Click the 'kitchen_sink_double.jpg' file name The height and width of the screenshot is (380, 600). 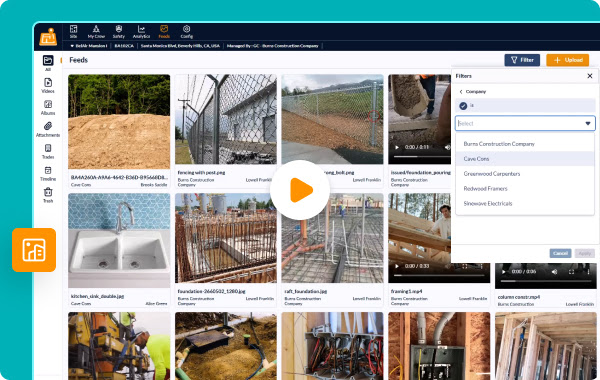97,296
